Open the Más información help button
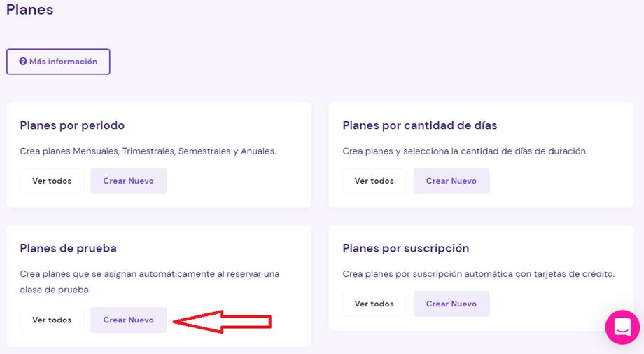 pyautogui.click(x=58, y=62)
